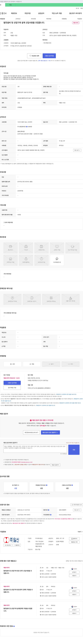
Task: Click 요약보기 for 생산 관리 신입사원 posting
Action: coord(74,572)
